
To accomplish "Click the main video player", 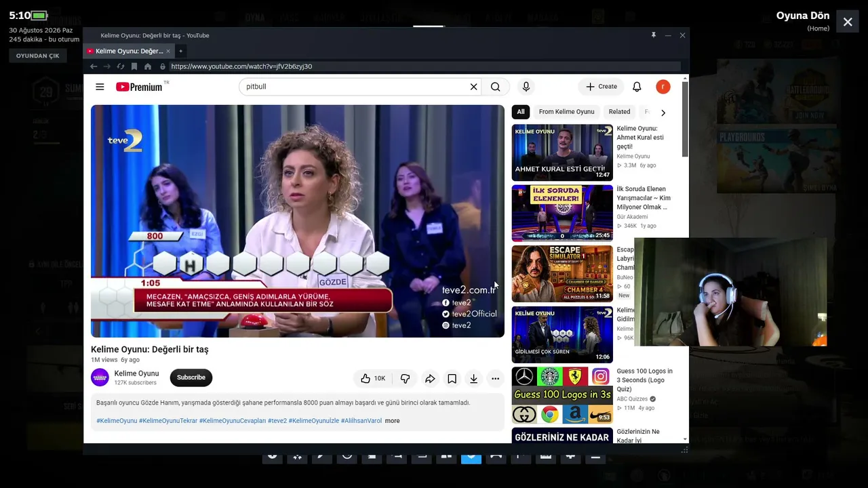I will coord(298,221).
